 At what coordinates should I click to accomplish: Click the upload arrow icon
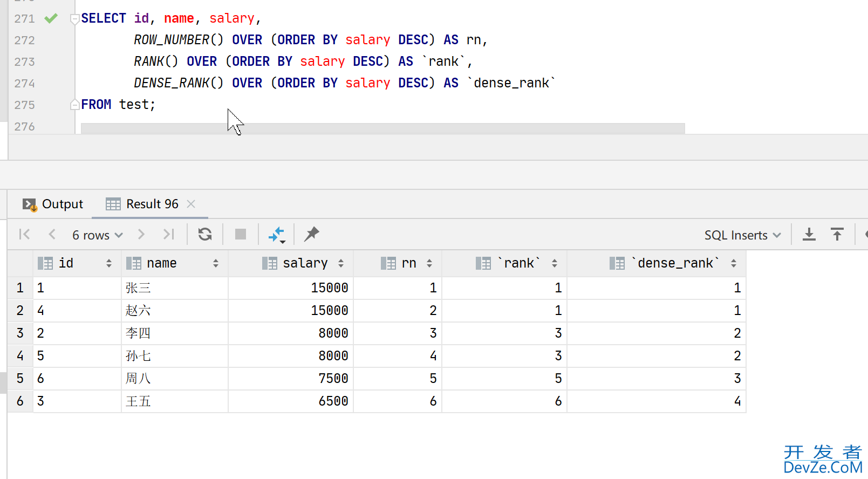point(837,234)
